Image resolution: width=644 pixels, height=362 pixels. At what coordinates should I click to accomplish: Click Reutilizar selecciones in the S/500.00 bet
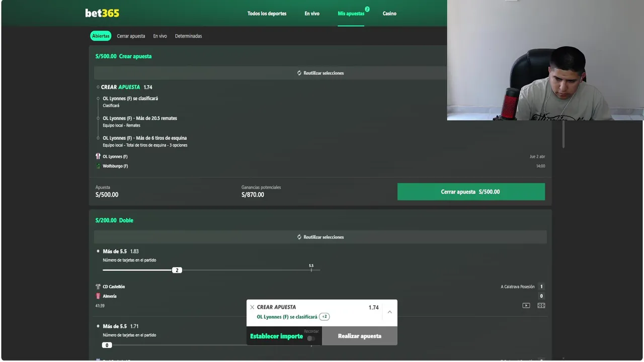(x=320, y=73)
